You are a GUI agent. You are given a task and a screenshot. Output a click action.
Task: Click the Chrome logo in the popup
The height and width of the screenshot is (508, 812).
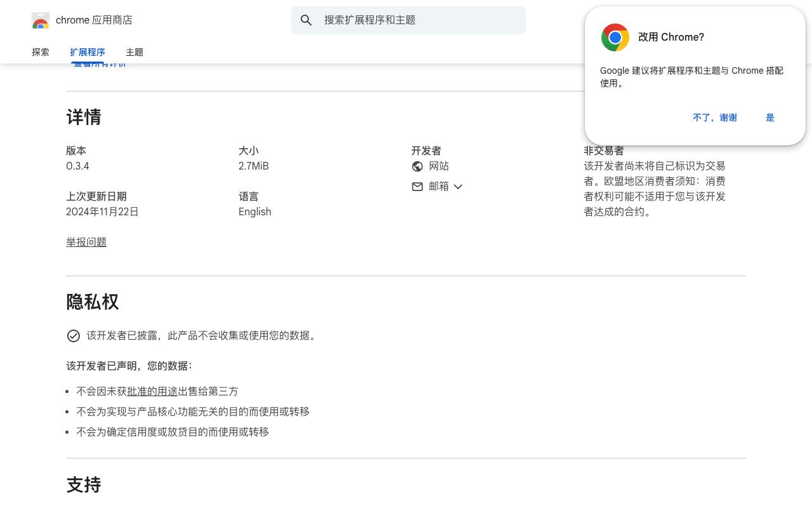pos(615,37)
